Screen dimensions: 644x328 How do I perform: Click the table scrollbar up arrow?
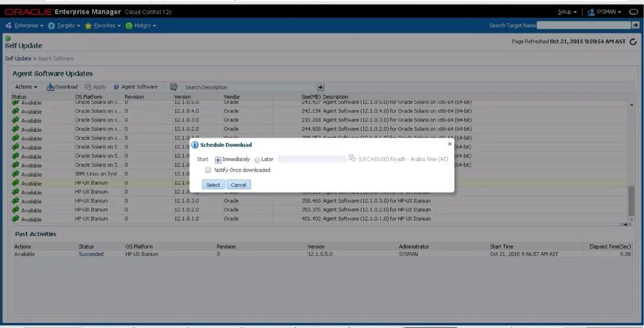[631, 105]
